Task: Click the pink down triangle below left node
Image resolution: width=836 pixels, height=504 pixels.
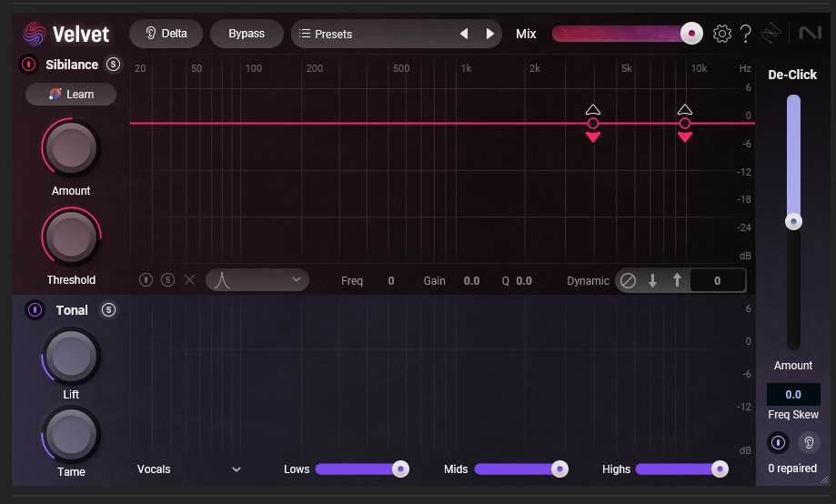Action: [593, 137]
